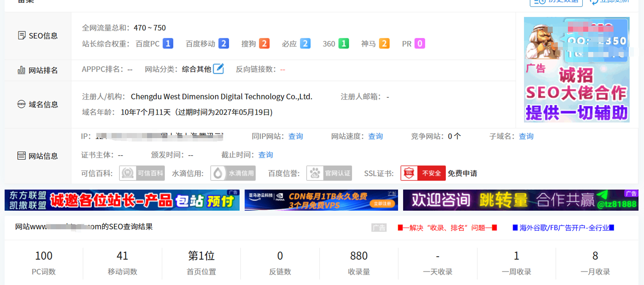This screenshot has height=285, width=644.
Task: Click the 搜狗 weight badge 2
Action: click(264, 44)
